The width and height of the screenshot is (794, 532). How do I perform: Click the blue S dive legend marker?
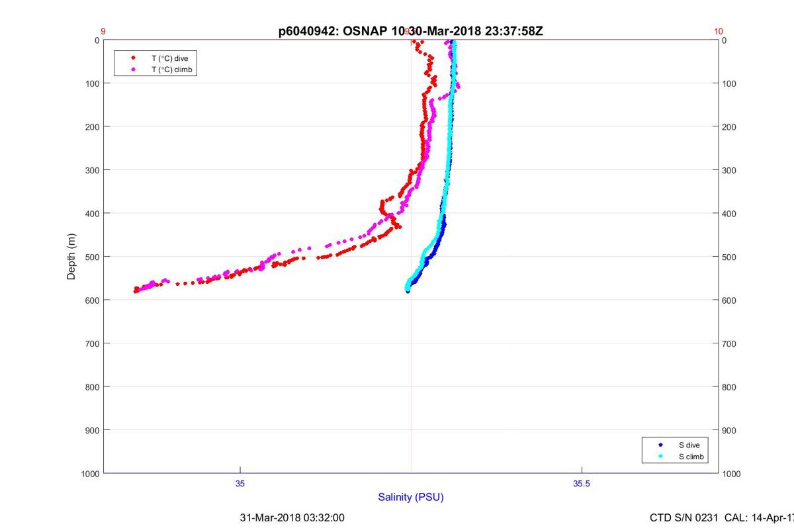(x=660, y=445)
